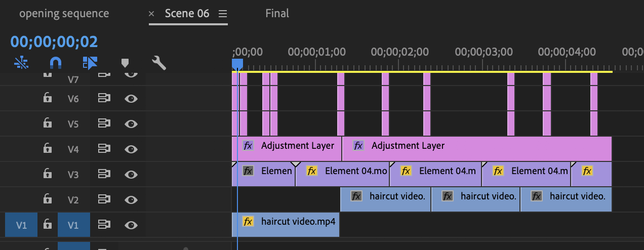644x250 pixels.
Task: Switch to the opening sequence tab
Action: [64, 14]
